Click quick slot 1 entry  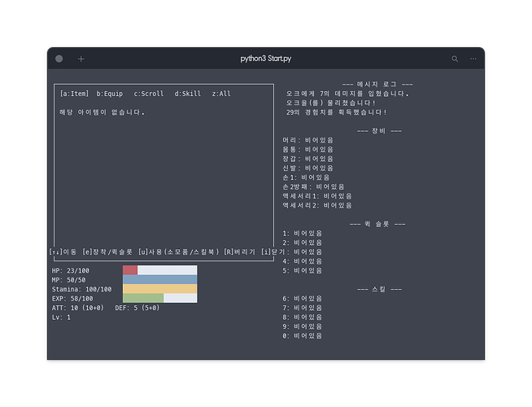point(302,234)
